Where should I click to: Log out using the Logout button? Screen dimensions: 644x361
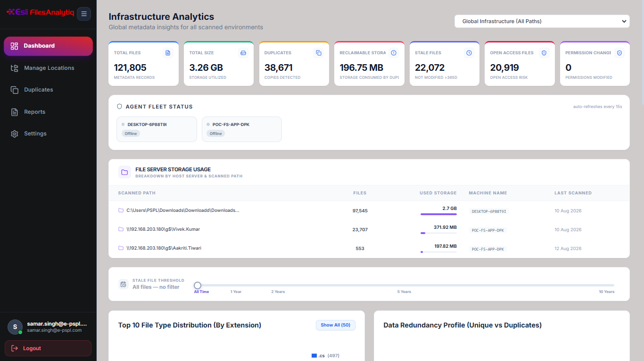(48, 348)
